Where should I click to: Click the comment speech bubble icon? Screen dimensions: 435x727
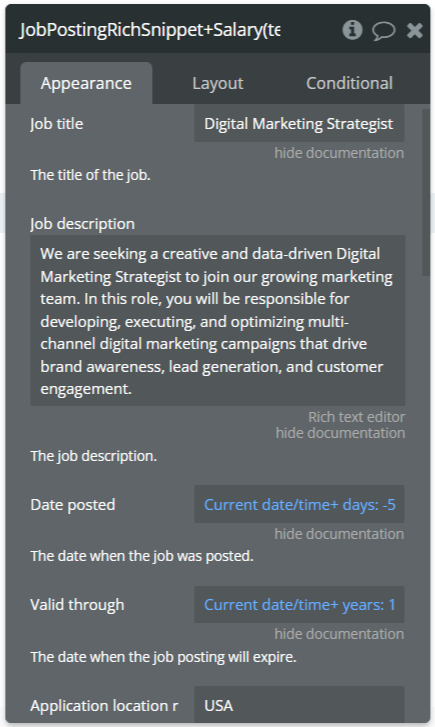[x=384, y=31]
